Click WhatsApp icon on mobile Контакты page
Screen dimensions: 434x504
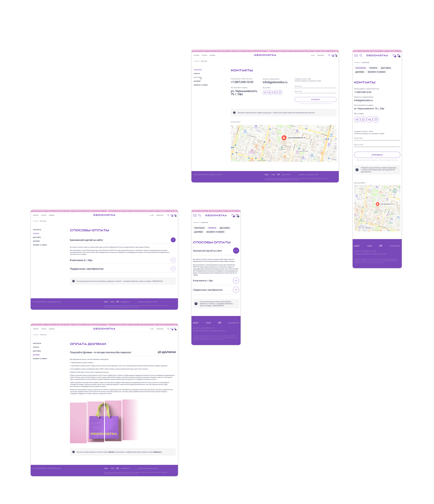click(363, 119)
